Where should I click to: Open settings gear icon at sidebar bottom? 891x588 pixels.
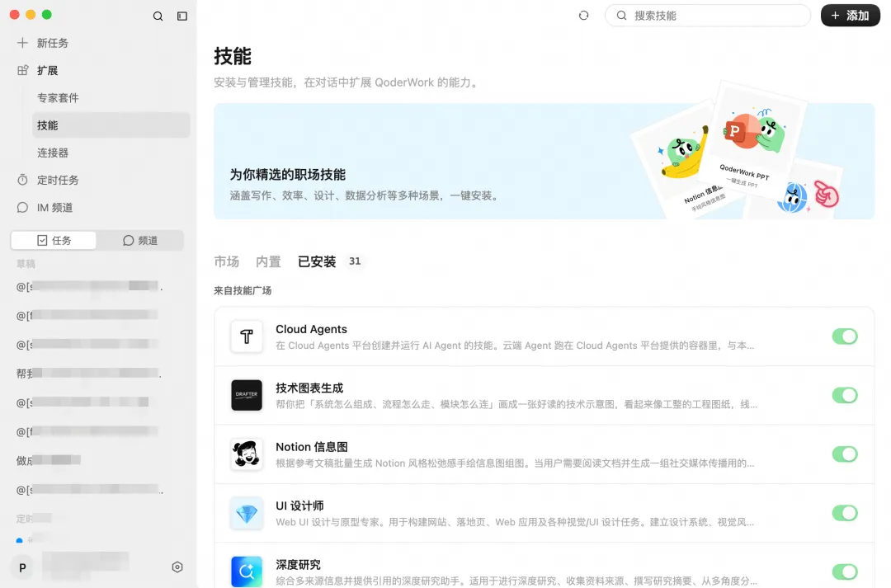177,567
